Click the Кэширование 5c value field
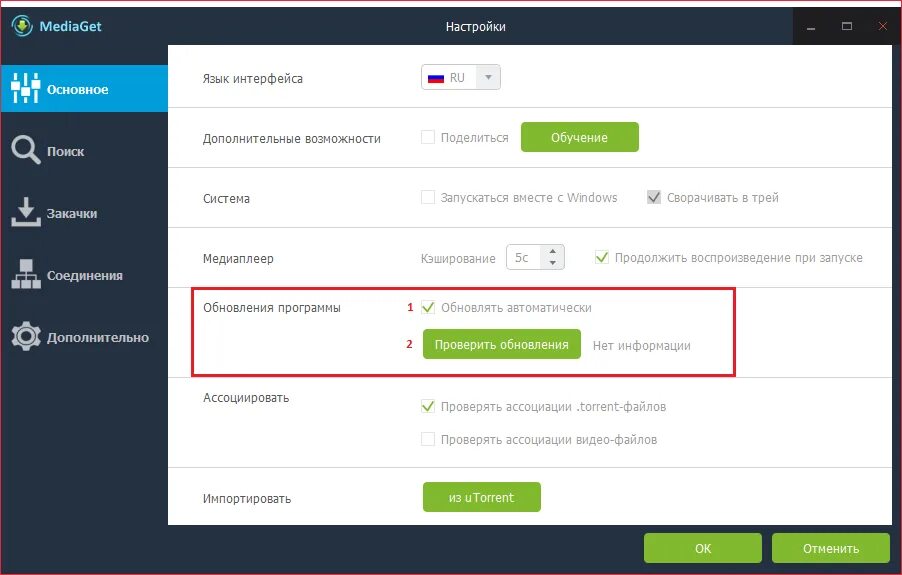Viewport: 902px width, 575px height. pyautogui.click(x=523, y=257)
